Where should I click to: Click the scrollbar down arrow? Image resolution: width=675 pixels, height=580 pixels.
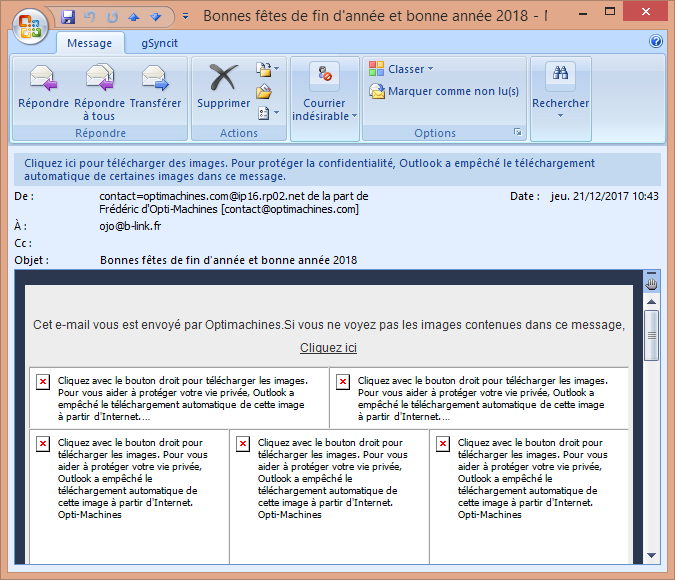tap(651, 555)
